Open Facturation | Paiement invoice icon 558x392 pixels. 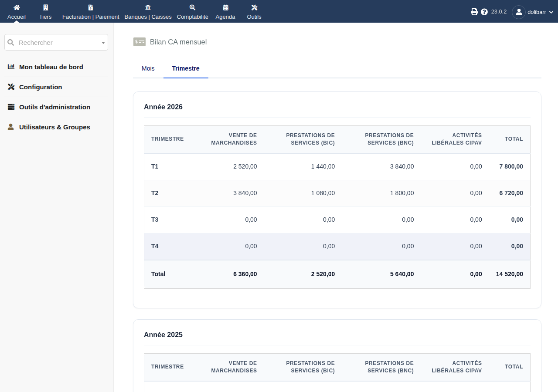coord(91,7)
